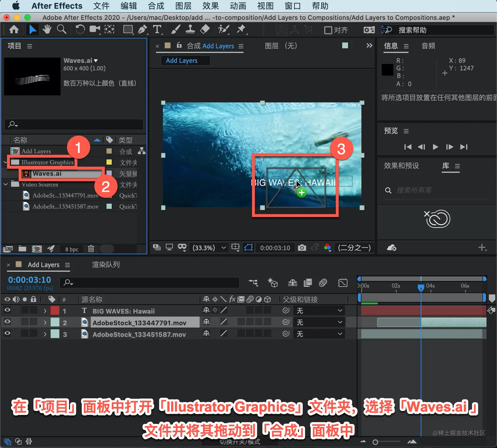Click the trash delete icon in Project panel
The width and height of the screenshot is (497, 448).
(91, 249)
